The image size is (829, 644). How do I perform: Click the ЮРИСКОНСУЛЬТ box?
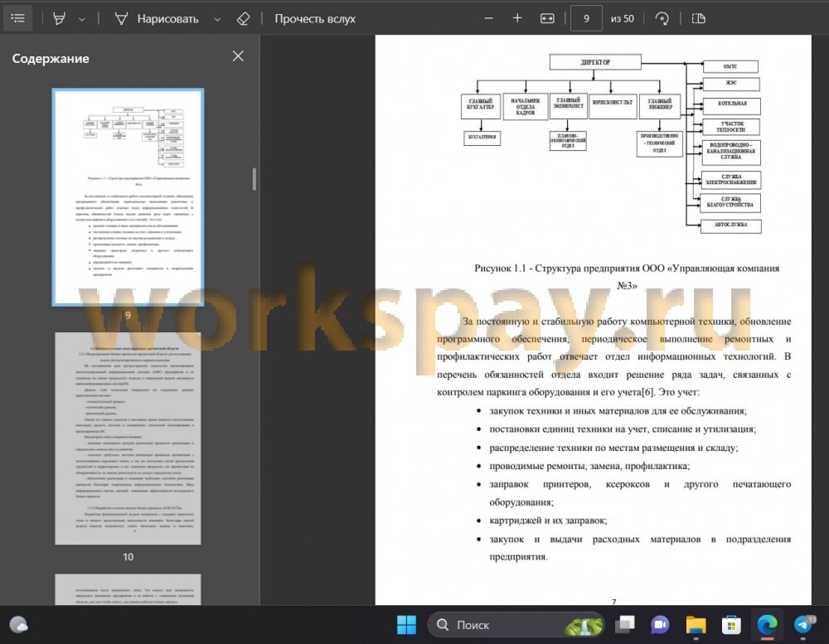(613, 105)
